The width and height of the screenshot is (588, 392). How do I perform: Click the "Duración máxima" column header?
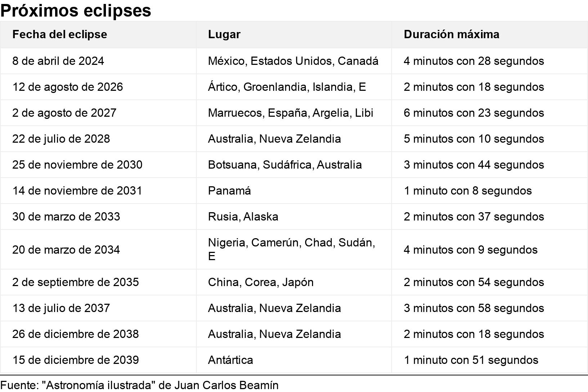pyautogui.click(x=451, y=34)
